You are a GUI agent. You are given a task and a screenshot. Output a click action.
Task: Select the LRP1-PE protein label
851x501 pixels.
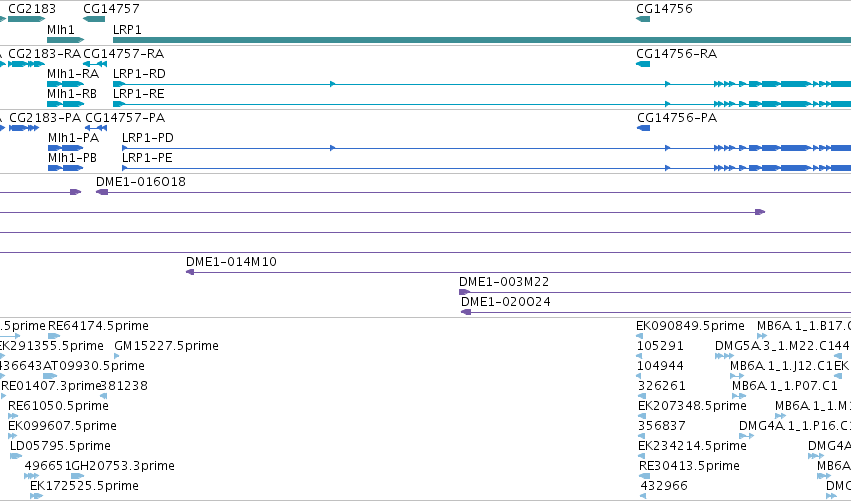click(147, 158)
